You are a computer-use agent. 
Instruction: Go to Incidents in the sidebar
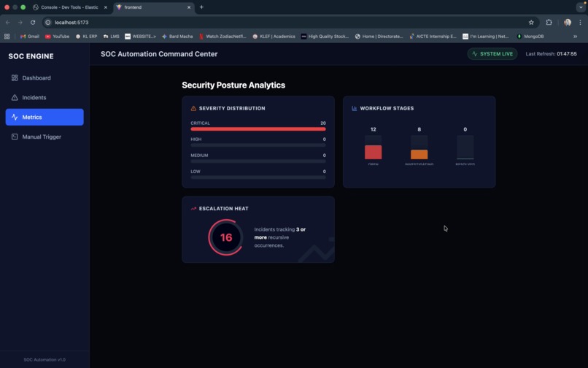45,97
